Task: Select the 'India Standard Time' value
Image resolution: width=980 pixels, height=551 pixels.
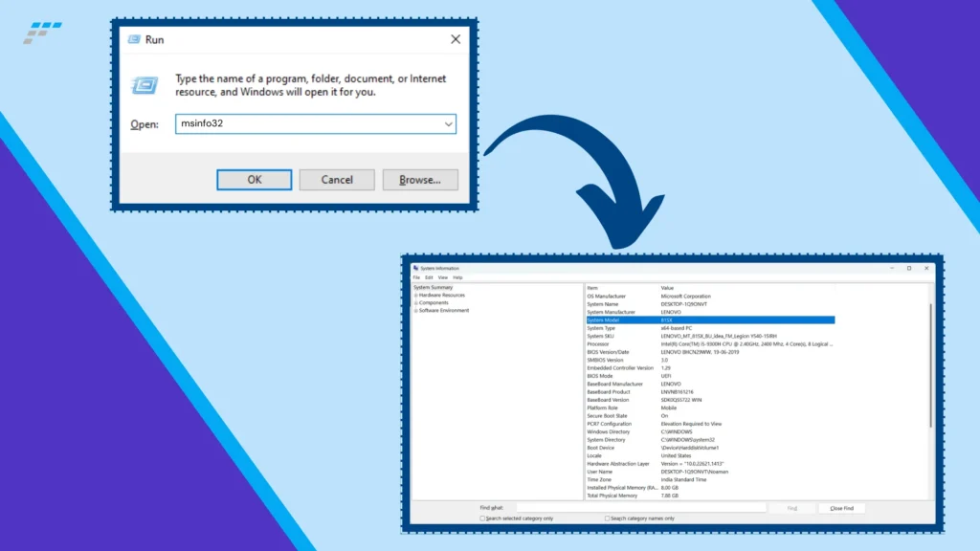Action: (683, 480)
